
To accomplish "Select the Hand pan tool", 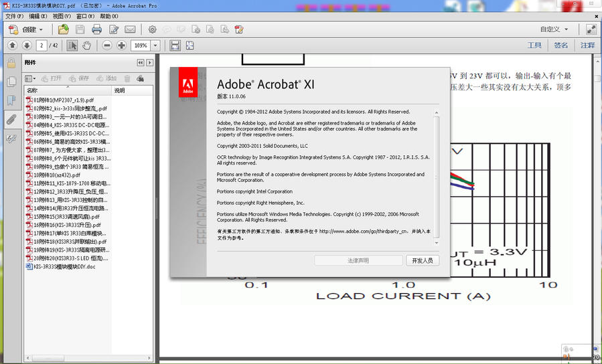I will click(x=86, y=45).
